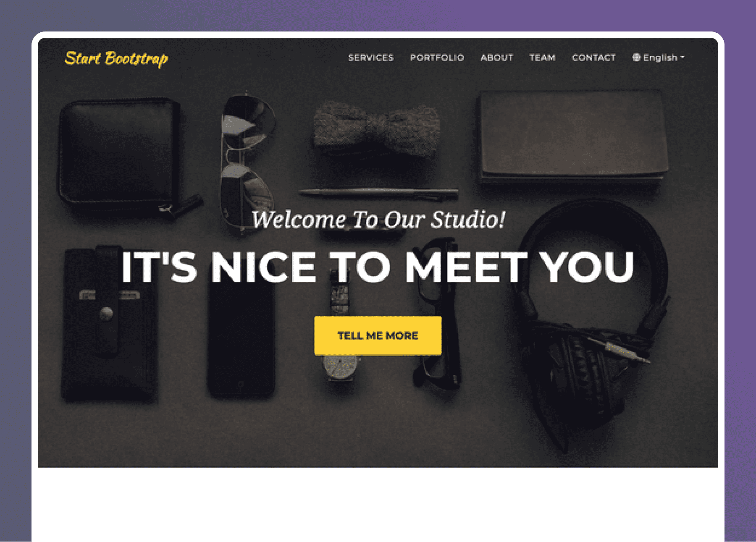Navigate to the About section
The width and height of the screenshot is (756, 542).
[x=497, y=58]
